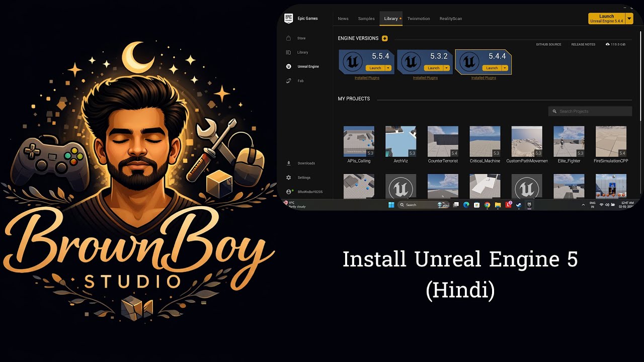Launch engine version 5.4.4 from card
This screenshot has width=644, height=362.
click(492, 68)
